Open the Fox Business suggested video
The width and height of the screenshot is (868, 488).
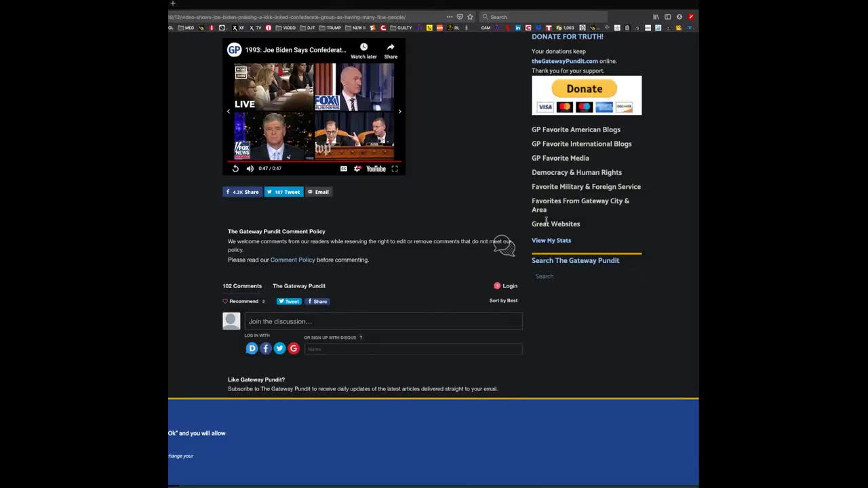click(354, 87)
